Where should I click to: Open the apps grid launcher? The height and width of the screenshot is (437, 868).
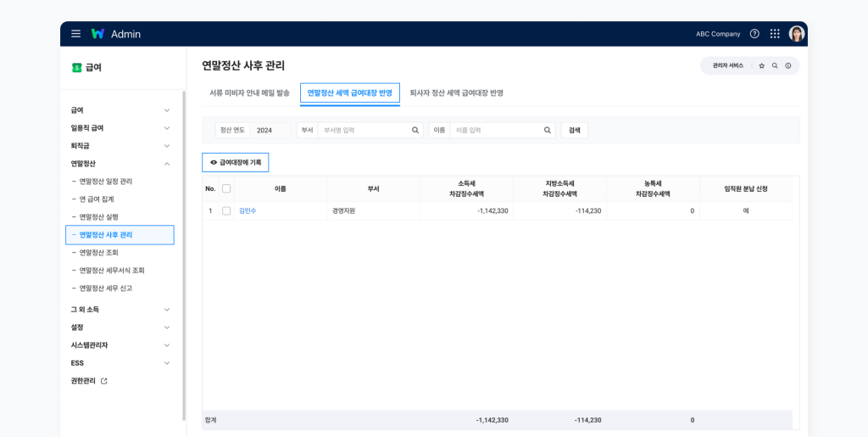pyautogui.click(x=775, y=34)
